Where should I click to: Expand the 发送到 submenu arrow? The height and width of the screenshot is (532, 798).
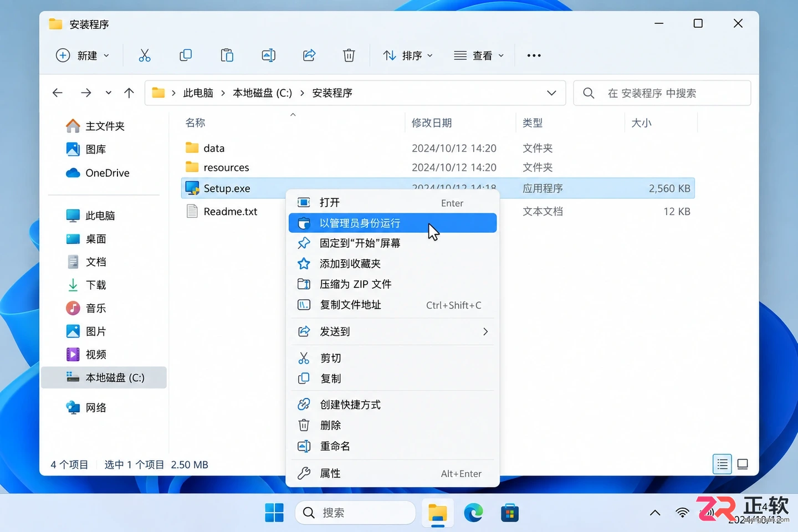[485, 331]
